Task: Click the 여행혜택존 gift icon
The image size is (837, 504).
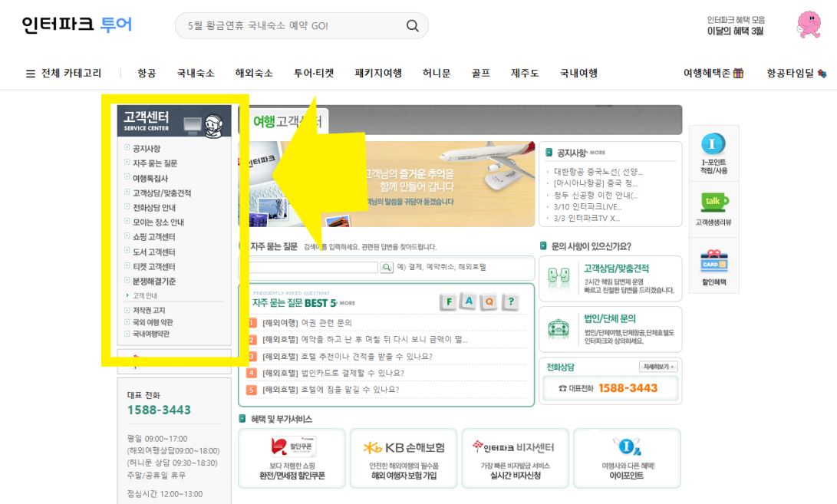Action: click(x=738, y=73)
